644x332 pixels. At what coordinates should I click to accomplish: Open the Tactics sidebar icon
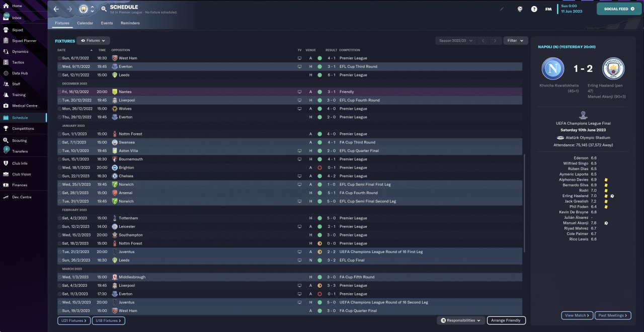(6, 62)
